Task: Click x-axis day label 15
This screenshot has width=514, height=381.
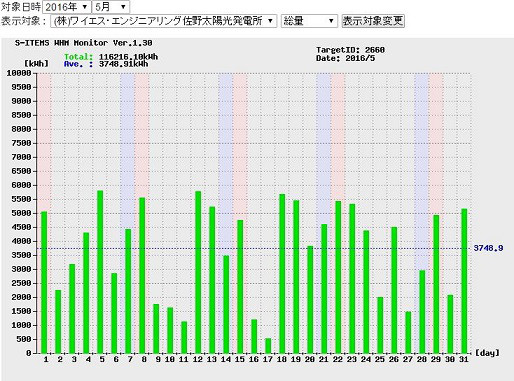Action: (240, 359)
